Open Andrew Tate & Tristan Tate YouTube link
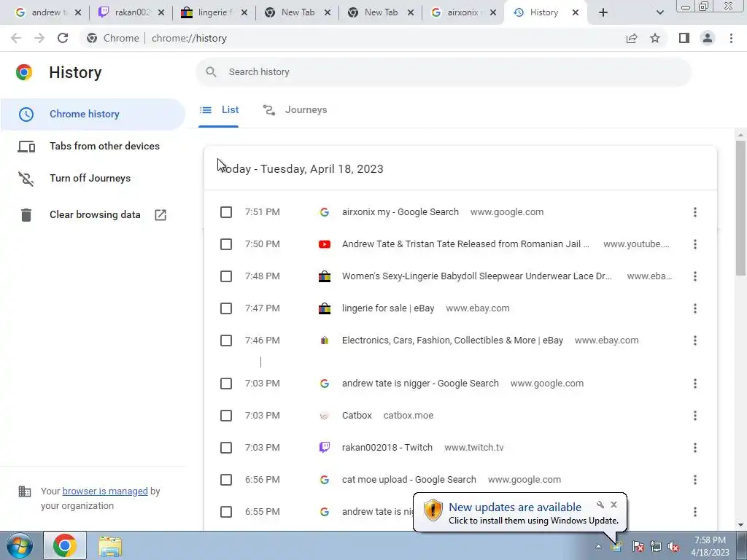The image size is (747, 560). click(465, 244)
